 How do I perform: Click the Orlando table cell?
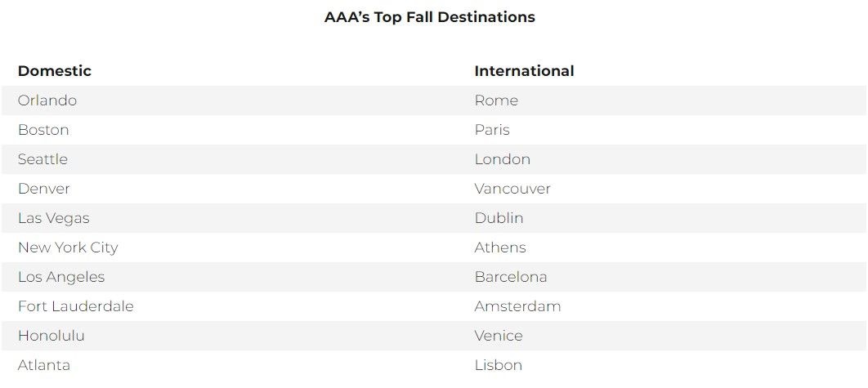point(47,100)
